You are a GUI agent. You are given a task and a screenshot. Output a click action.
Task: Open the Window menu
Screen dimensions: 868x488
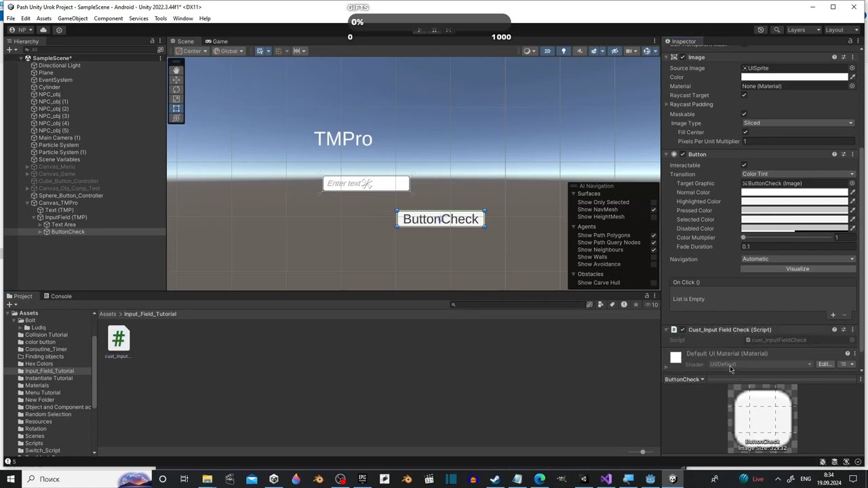[182, 18]
